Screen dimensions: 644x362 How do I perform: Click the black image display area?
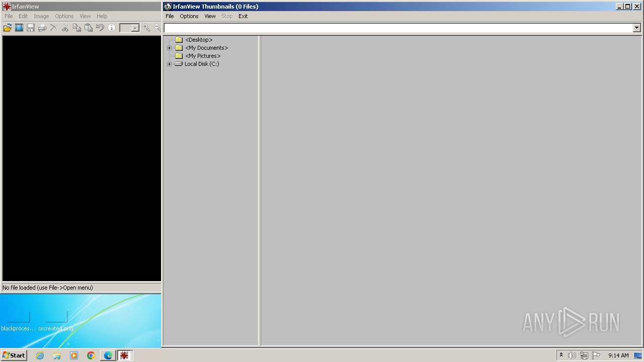(82, 158)
